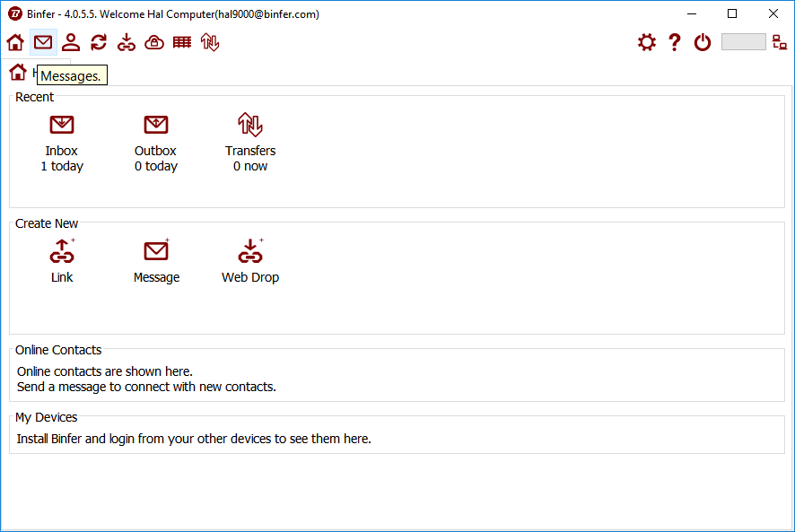Click 'Online contacts are shown here.' text

click(105, 371)
